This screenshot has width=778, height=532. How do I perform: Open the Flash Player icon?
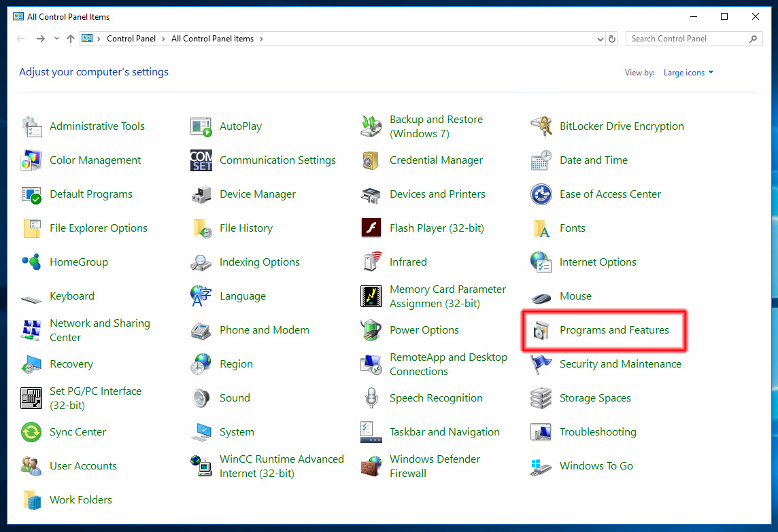coord(371,228)
